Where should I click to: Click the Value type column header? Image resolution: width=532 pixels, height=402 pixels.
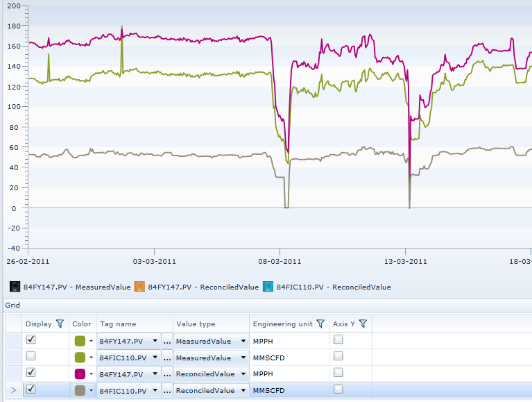point(196,324)
